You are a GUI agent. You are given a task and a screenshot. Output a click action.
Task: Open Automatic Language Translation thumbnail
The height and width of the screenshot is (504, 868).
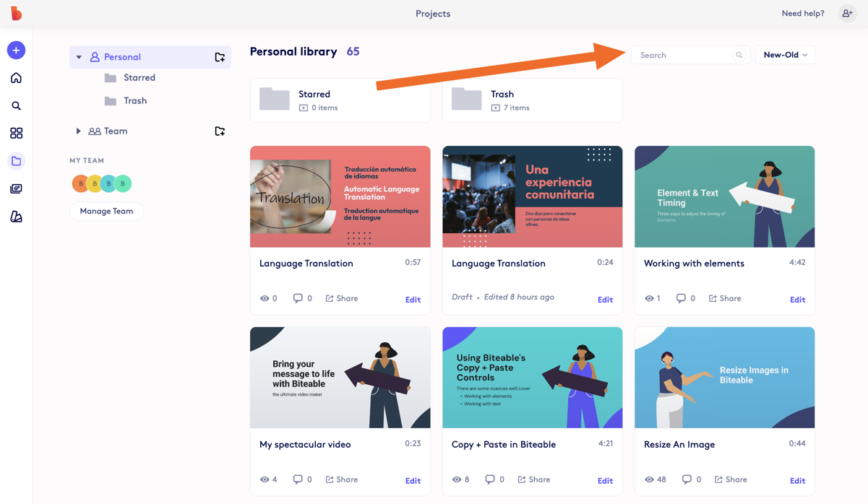tap(340, 196)
